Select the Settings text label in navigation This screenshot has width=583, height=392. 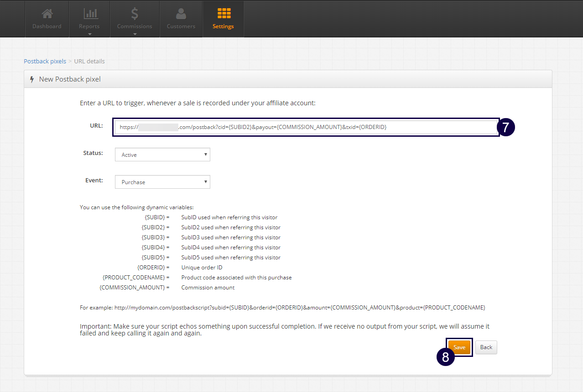point(223,26)
